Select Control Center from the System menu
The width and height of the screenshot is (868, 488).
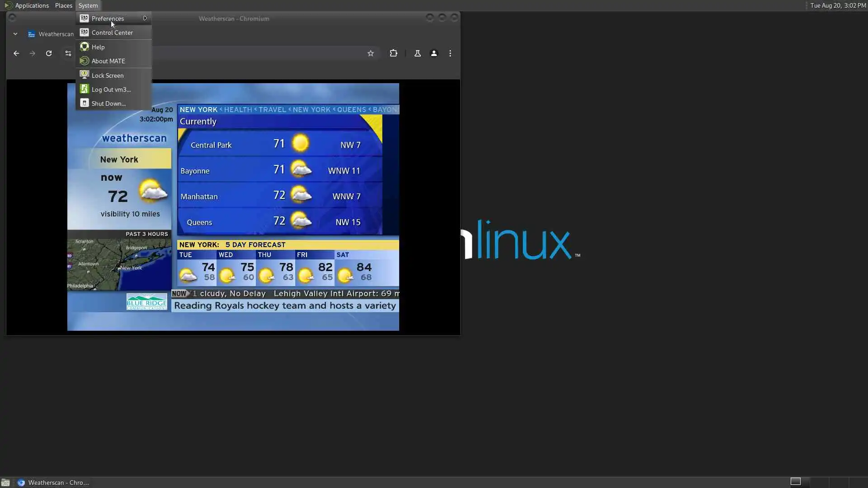click(x=112, y=33)
